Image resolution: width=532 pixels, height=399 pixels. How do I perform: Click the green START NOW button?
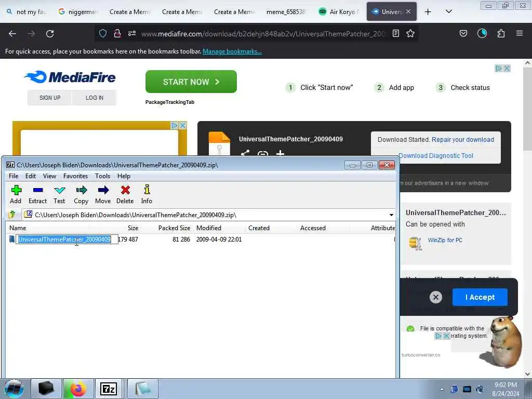click(191, 82)
